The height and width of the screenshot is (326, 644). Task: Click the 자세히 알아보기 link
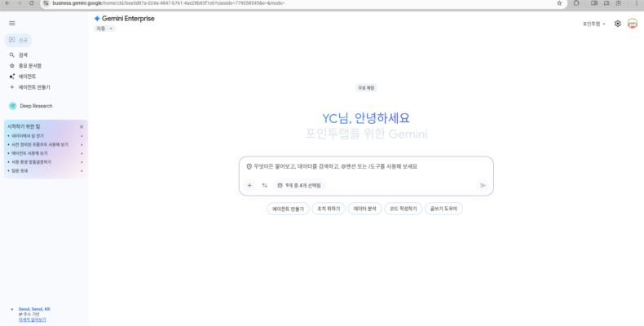(x=33, y=319)
